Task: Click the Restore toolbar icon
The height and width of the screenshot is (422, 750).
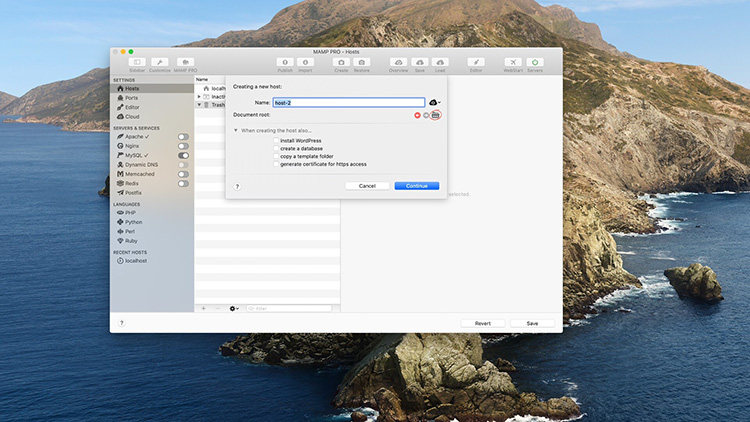Action: (362, 62)
